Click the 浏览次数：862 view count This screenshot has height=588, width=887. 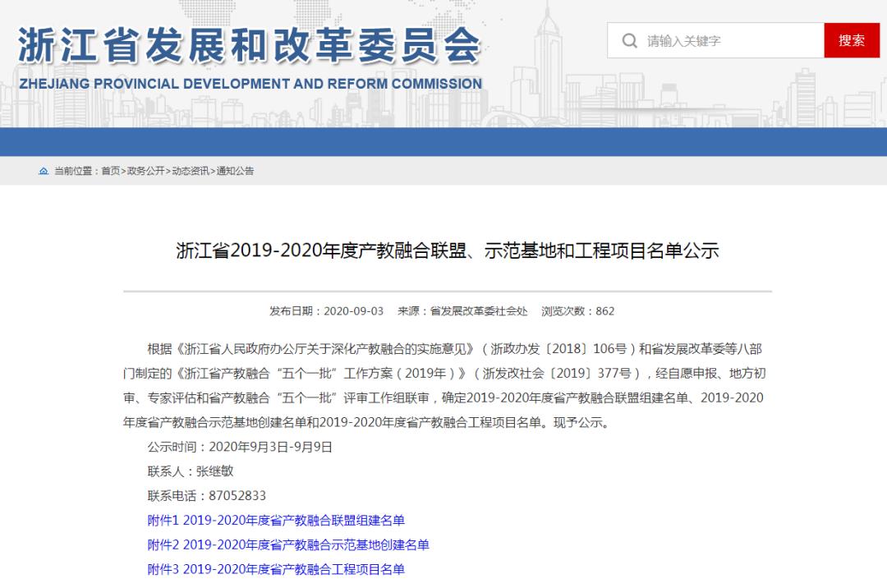tap(577, 311)
